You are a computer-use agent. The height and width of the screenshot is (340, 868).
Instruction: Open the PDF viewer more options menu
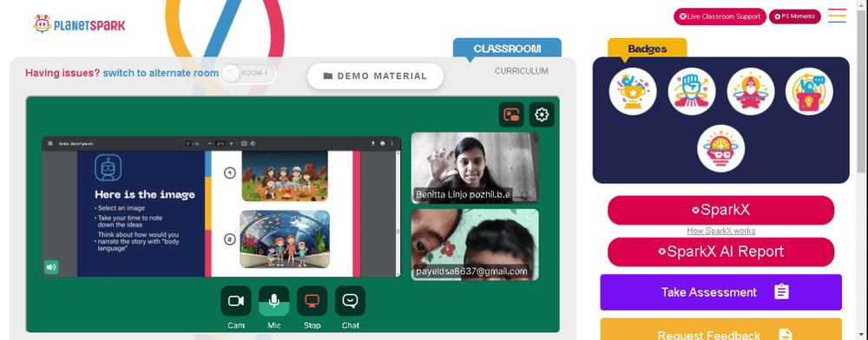(x=392, y=144)
